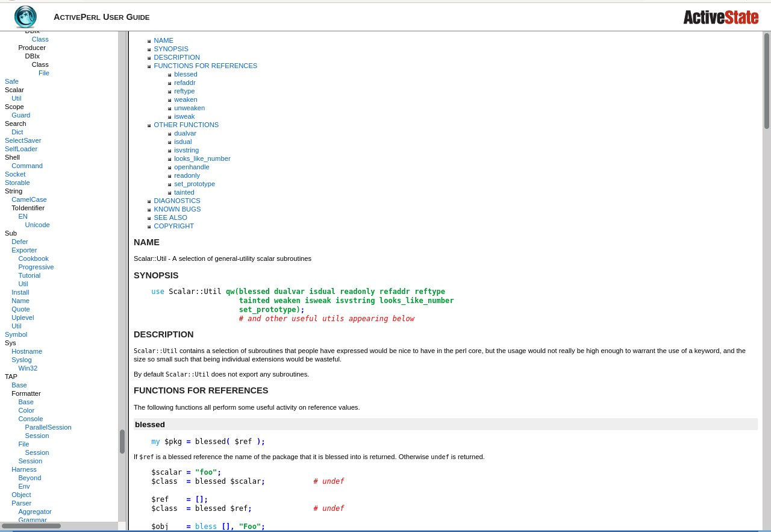The width and height of the screenshot is (771, 532).
Task: Go to SEE ALSO section link
Action: click(170, 217)
